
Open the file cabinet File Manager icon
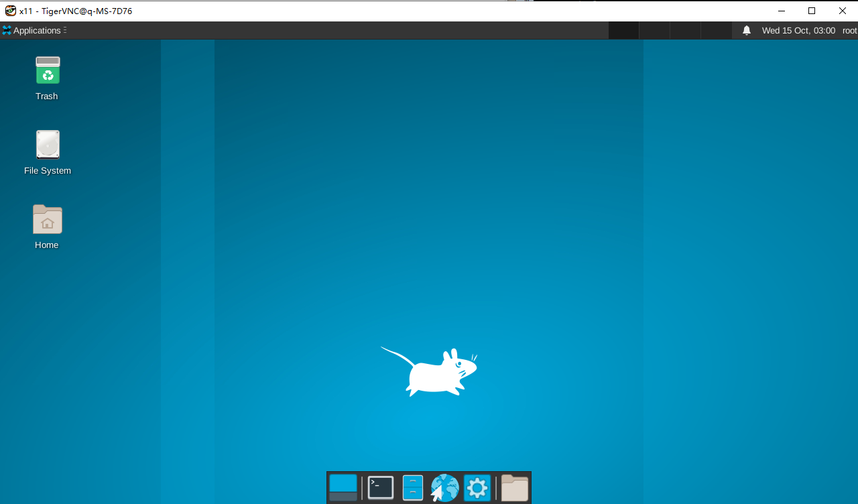click(x=413, y=488)
